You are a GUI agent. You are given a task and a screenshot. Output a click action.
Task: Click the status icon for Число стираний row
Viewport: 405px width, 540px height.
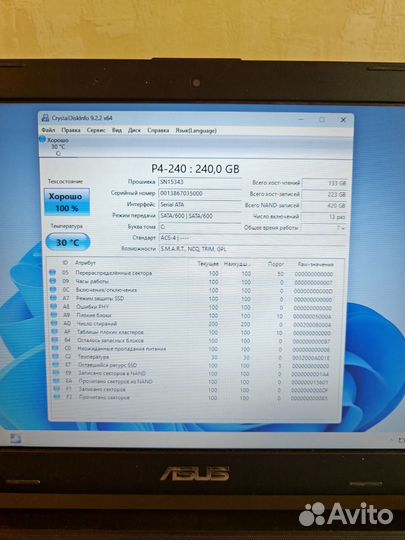click(54, 323)
